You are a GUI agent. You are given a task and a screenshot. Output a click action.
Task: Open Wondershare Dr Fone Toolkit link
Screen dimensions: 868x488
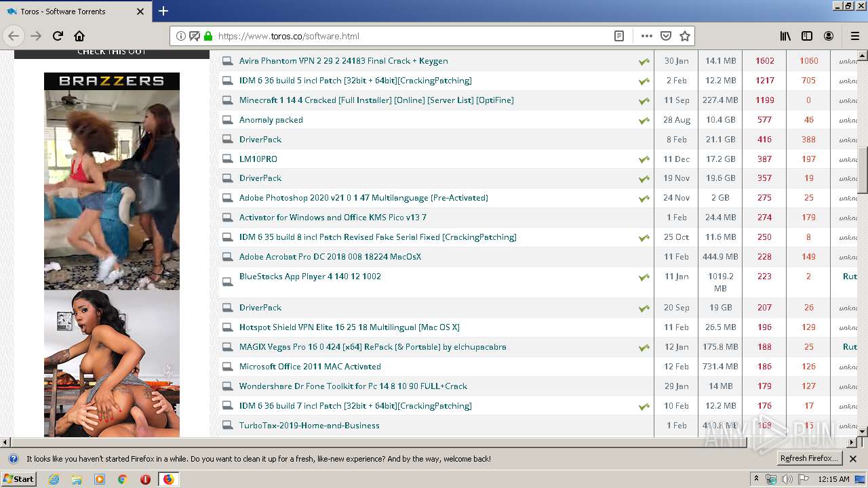(x=353, y=386)
